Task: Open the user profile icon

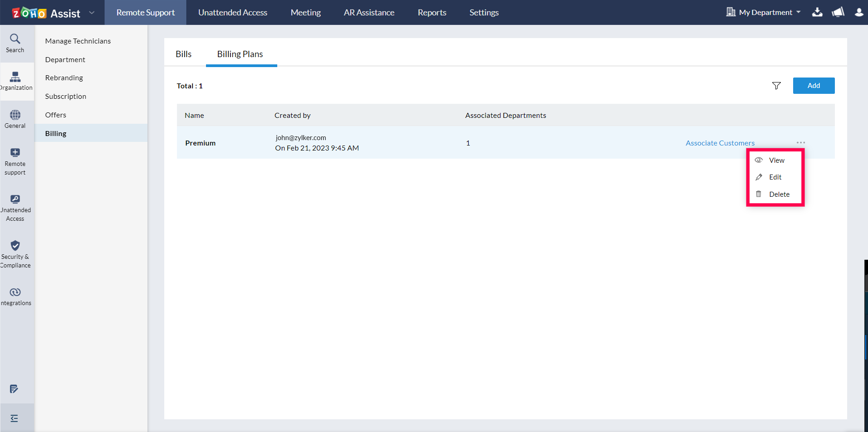Action: [x=858, y=12]
